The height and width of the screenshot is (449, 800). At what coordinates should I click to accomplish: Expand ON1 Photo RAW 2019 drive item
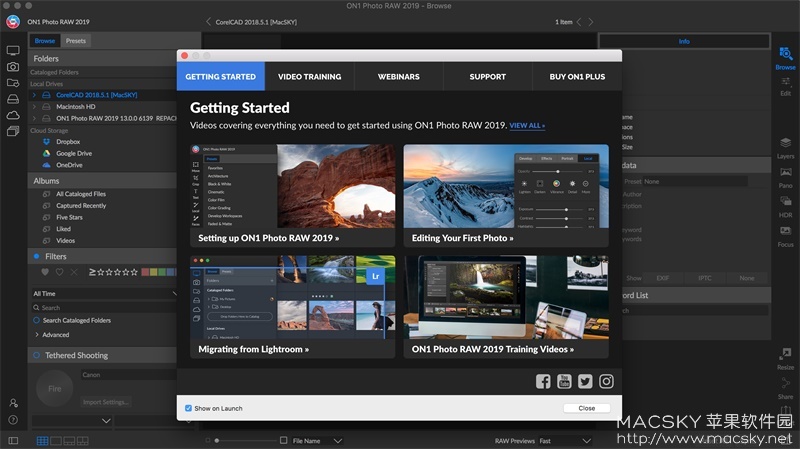click(34, 118)
